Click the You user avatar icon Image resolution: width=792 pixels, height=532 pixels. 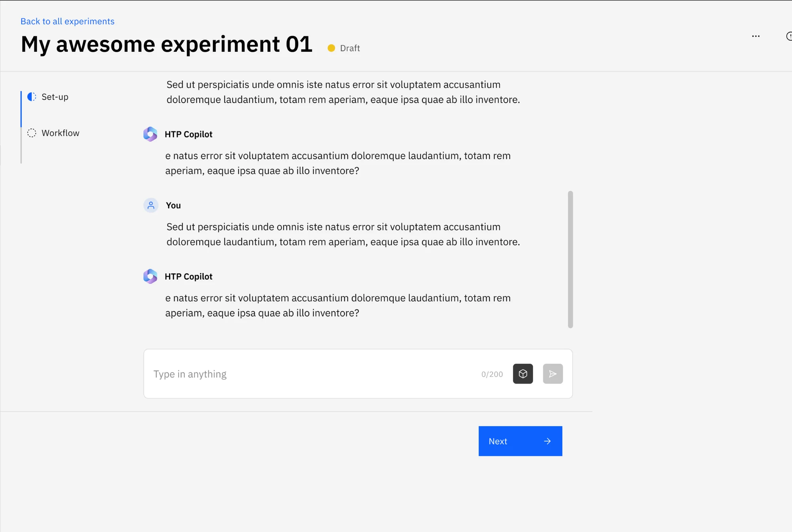point(151,205)
